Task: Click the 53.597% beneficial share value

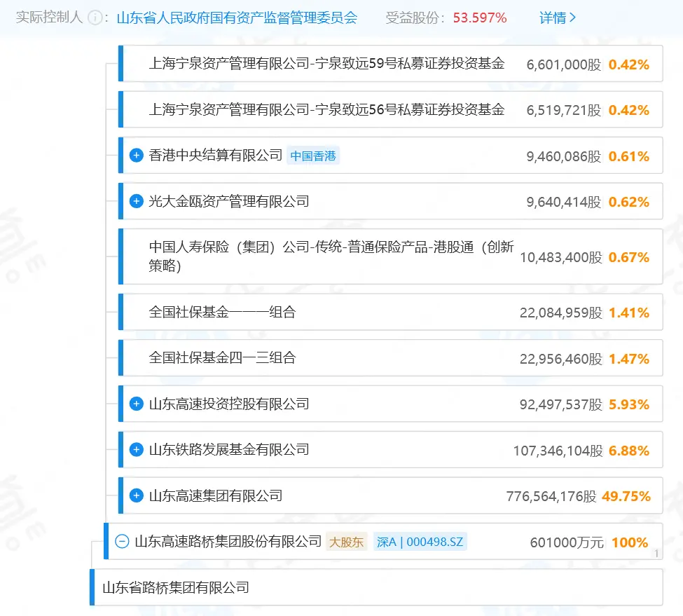Action: coord(480,18)
